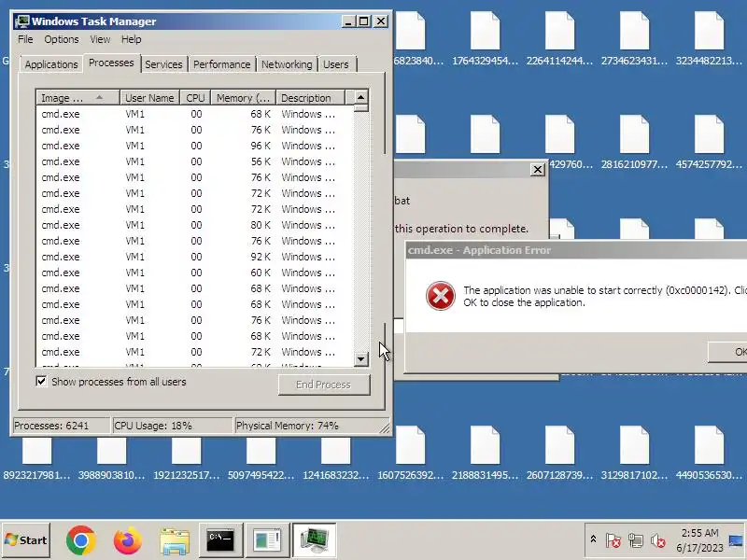
Task: Select desktop file 2264114244...
Action: (x=559, y=39)
